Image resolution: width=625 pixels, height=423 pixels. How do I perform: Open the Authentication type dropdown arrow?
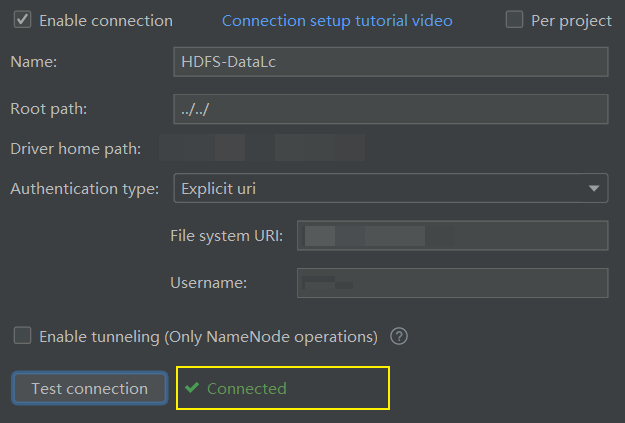(x=595, y=187)
